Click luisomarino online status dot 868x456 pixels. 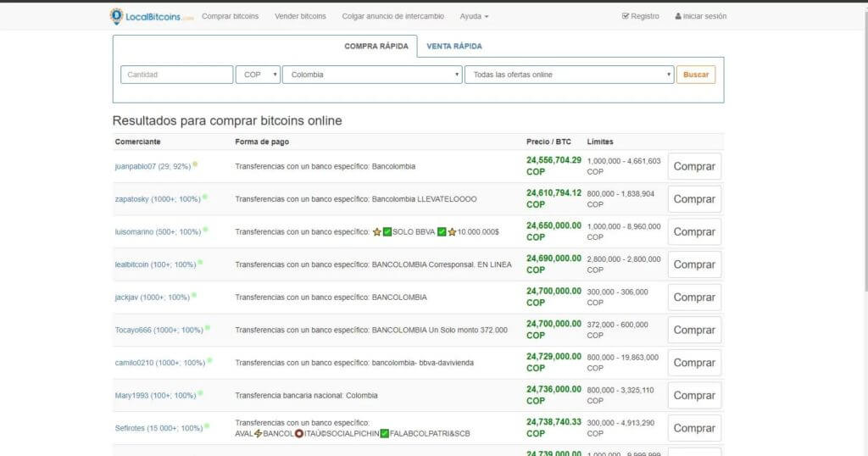205,229
